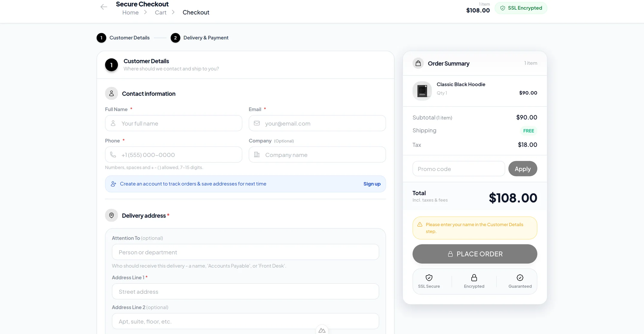The width and height of the screenshot is (644, 334).
Task: Click the user icon in Full Name field
Action: click(x=113, y=123)
